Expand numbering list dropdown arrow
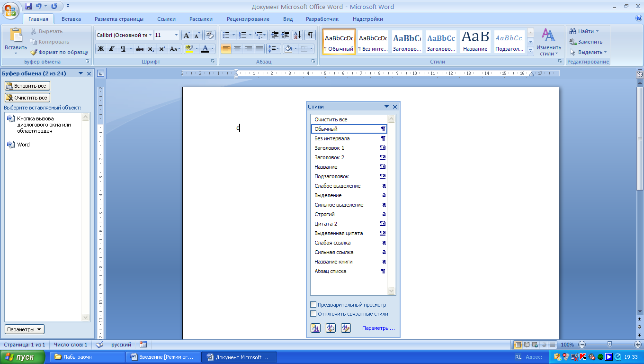 click(x=250, y=35)
